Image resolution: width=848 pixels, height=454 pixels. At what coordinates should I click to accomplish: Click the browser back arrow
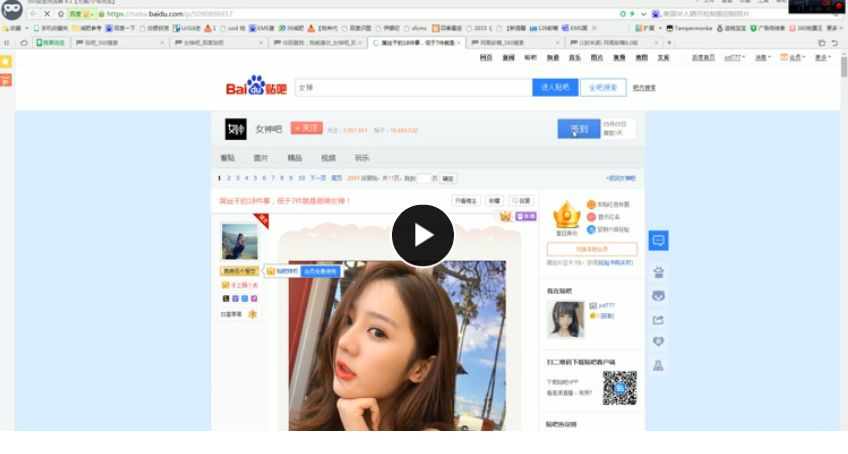coord(34,14)
